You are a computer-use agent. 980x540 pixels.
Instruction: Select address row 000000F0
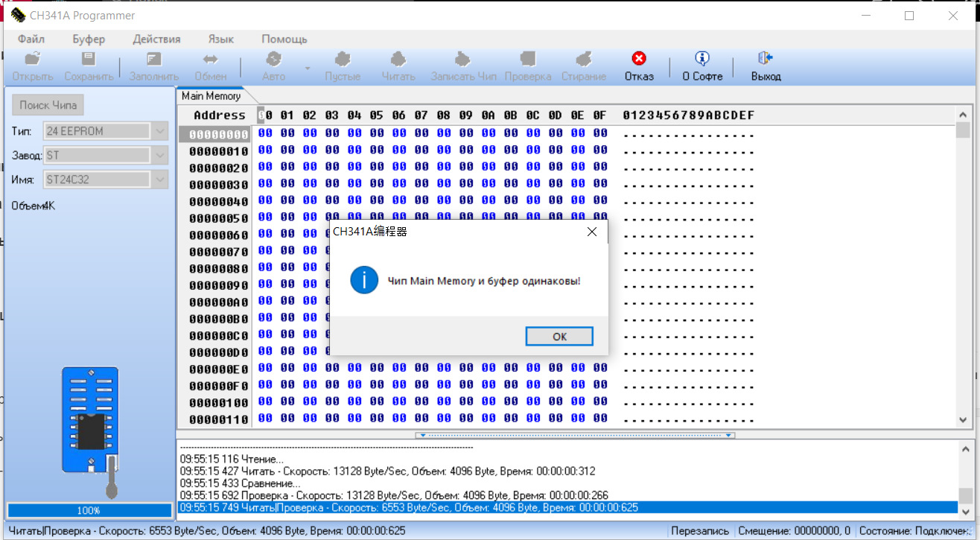219,386
